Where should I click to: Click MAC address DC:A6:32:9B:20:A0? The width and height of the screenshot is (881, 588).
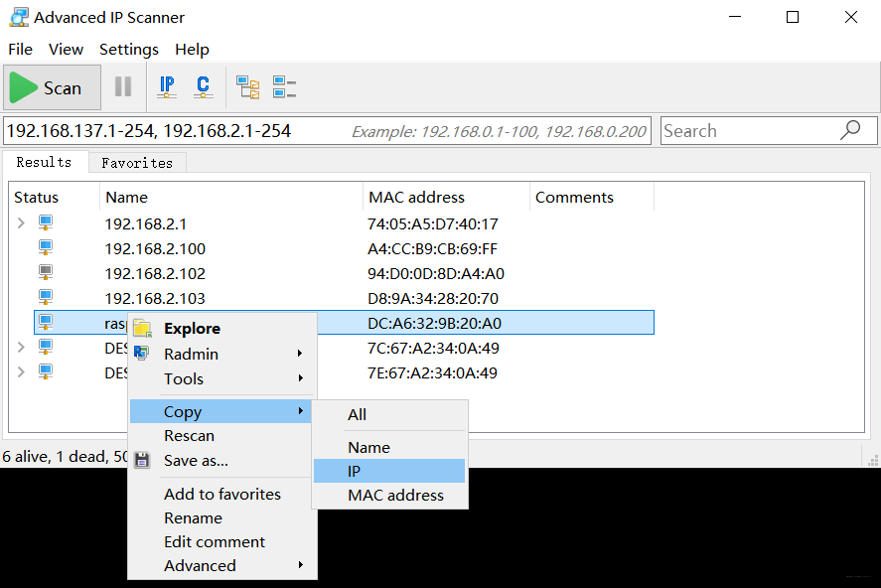pos(434,323)
